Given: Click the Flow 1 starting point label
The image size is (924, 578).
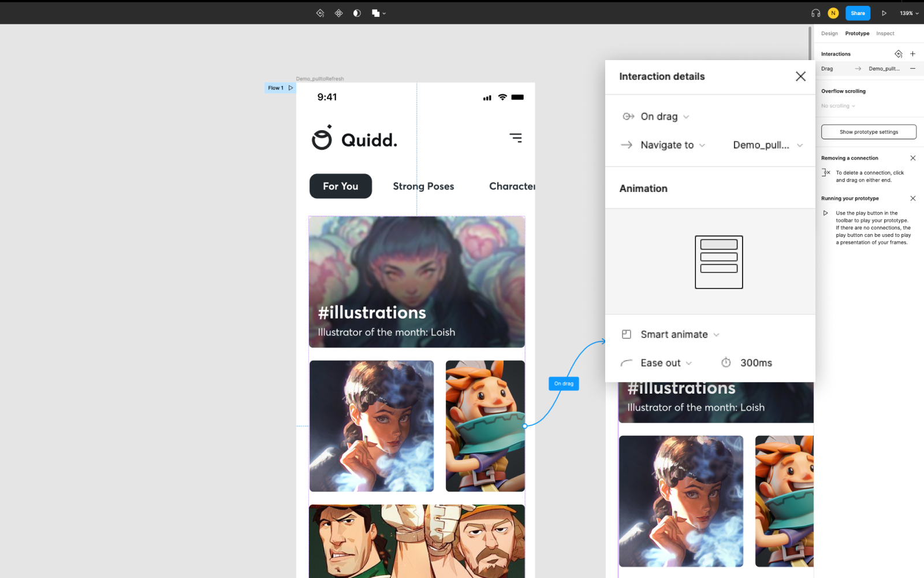Looking at the screenshot, I should (x=275, y=88).
